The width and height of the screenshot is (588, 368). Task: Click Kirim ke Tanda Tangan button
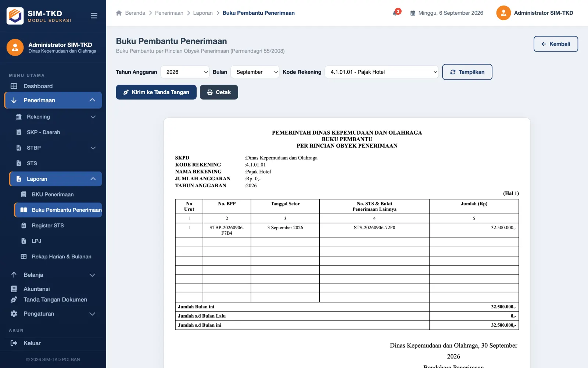click(156, 92)
